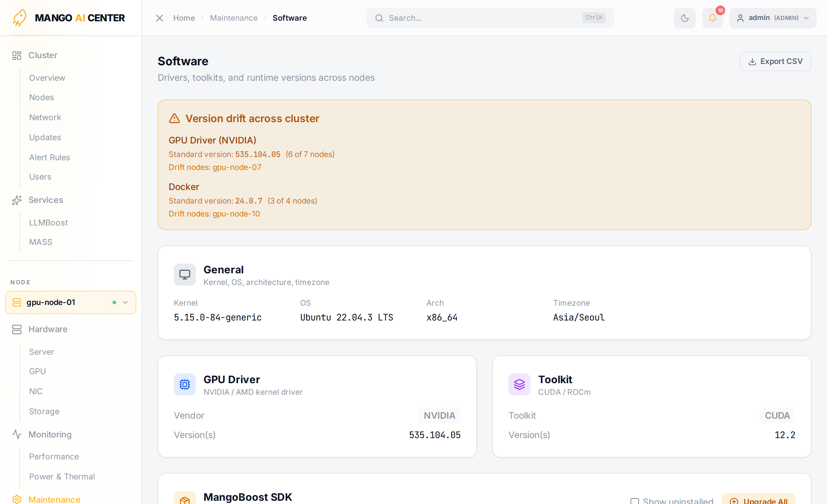Click the node selector chevron arrow
Screen dimensions: 827x504
coord(125,302)
